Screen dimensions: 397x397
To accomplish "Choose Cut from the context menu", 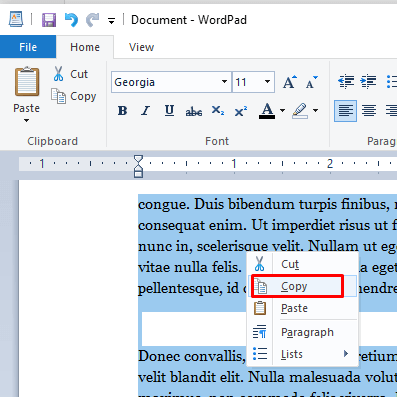I will (303, 264).
